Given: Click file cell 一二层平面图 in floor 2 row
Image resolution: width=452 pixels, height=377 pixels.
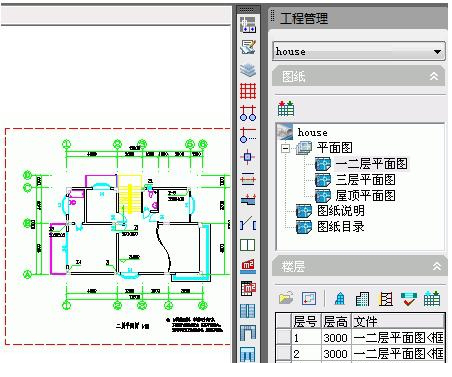Looking at the screenshot, I should click(x=398, y=353).
